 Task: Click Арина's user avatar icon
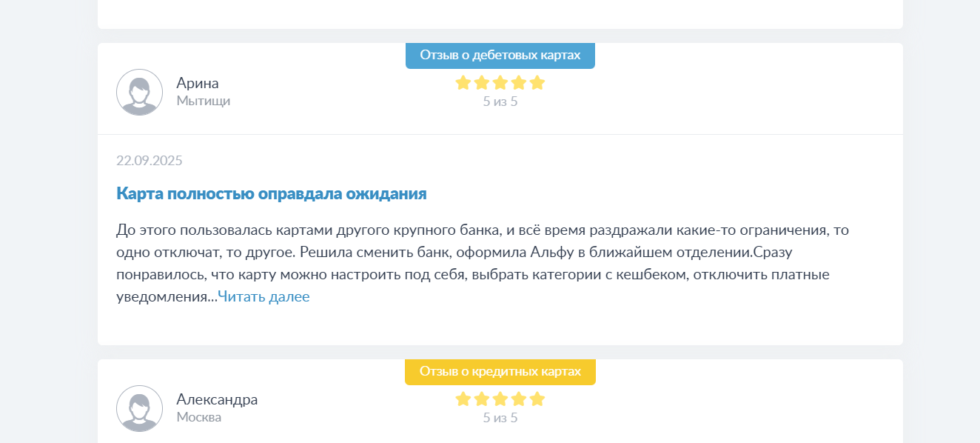point(139,92)
